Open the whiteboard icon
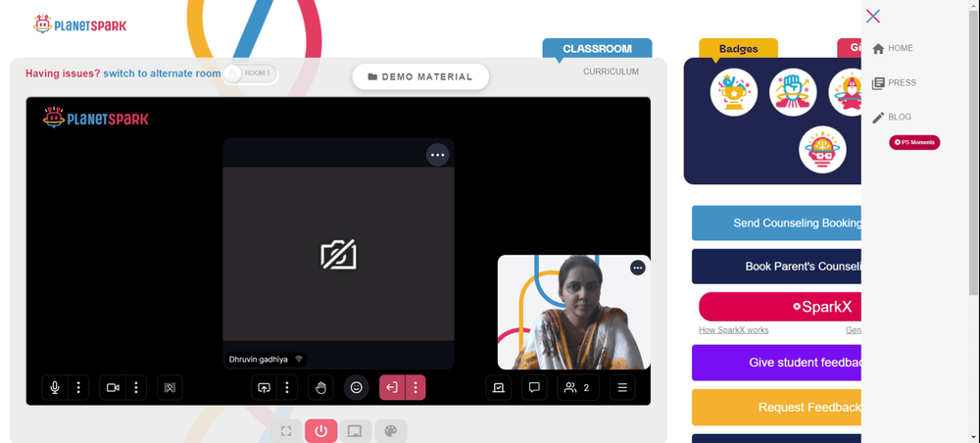This screenshot has height=443, width=980. (x=498, y=387)
